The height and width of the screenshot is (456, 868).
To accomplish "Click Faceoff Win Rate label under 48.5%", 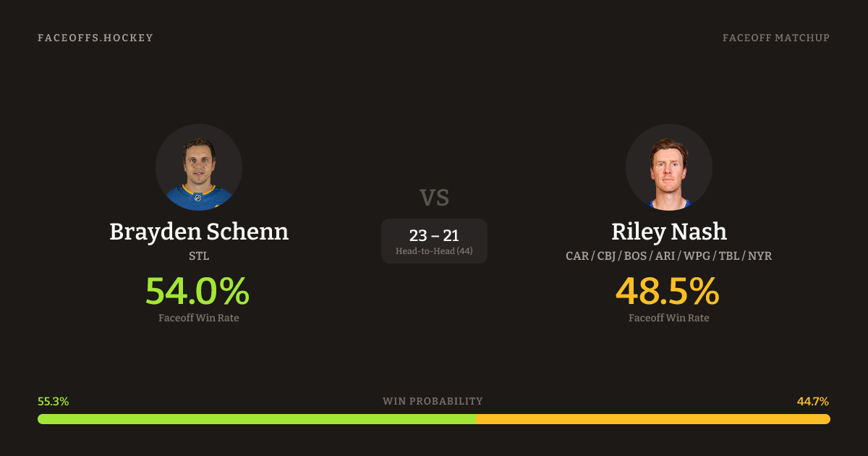I will pos(669,318).
